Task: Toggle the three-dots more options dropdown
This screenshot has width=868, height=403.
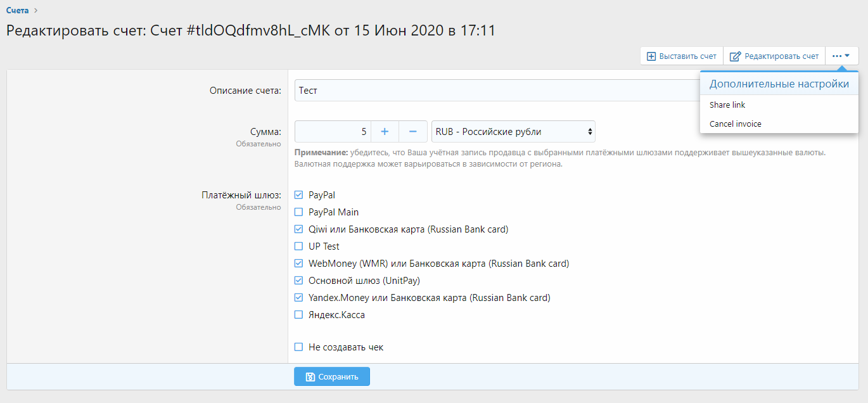Action: click(841, 56)
